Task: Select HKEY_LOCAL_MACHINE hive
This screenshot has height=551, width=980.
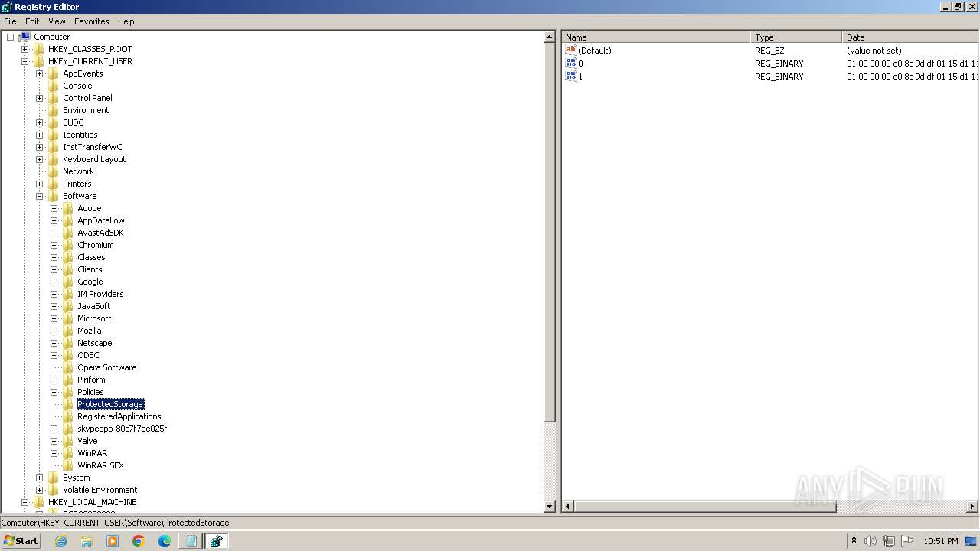Action: pos(92,502)
